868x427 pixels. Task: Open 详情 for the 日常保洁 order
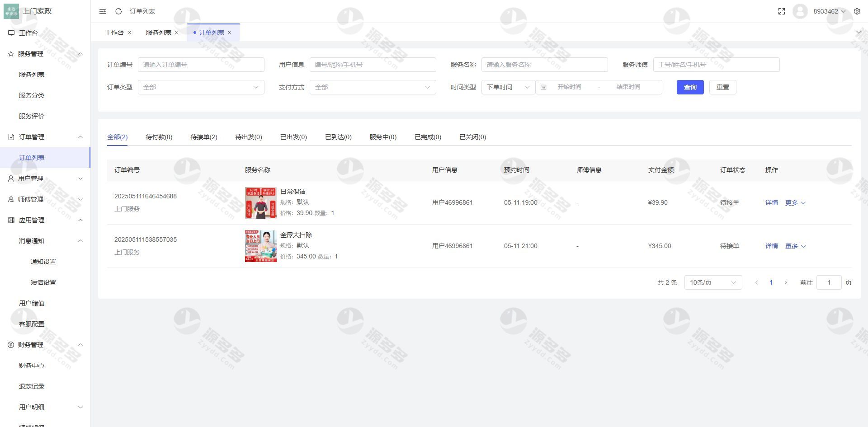click(x=771, y=202)
